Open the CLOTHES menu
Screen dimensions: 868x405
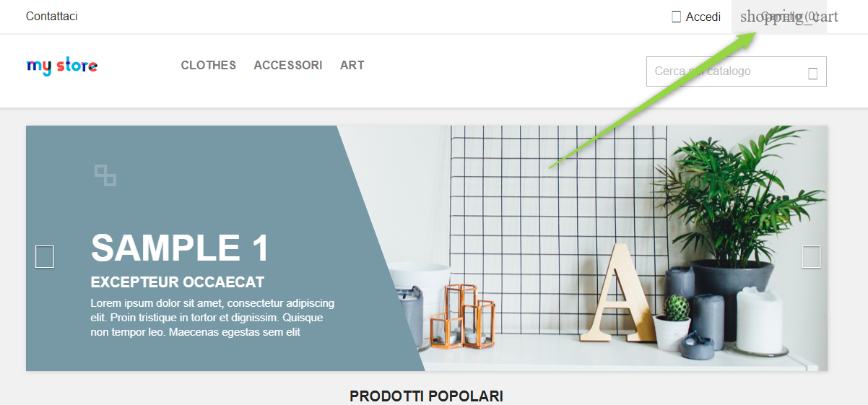click(x=209, y=65)
